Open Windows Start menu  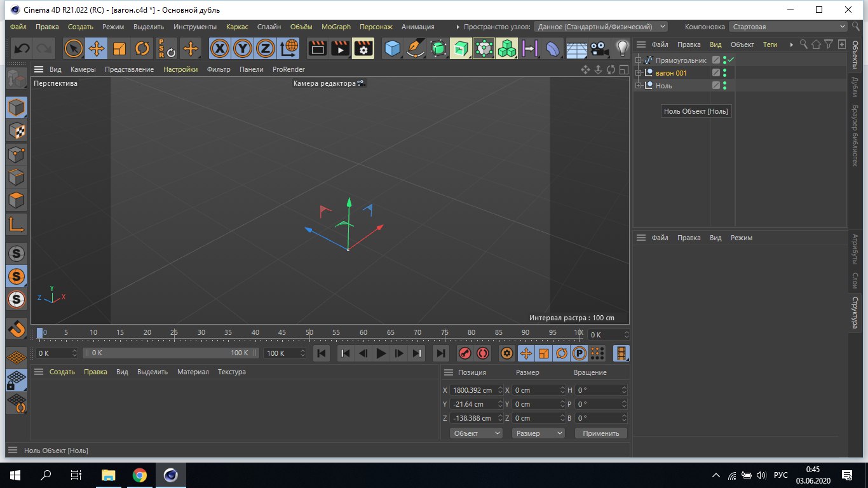click(15, 475)
